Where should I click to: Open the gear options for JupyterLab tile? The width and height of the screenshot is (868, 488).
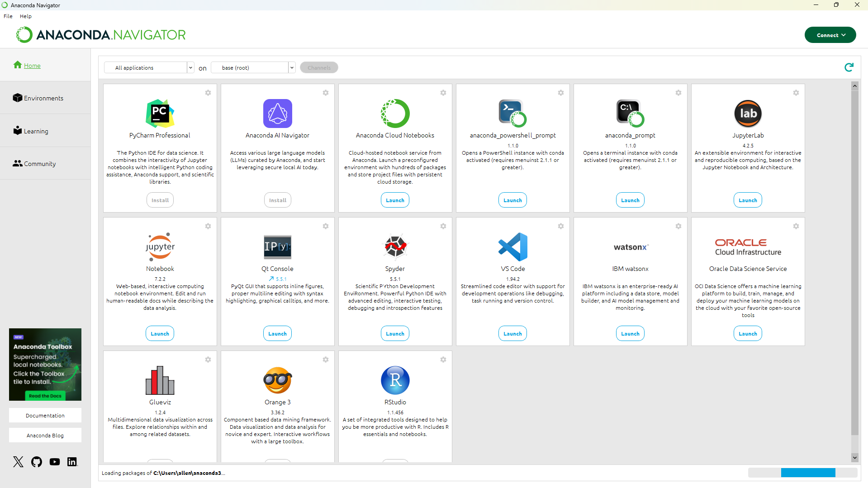[796, 93]
